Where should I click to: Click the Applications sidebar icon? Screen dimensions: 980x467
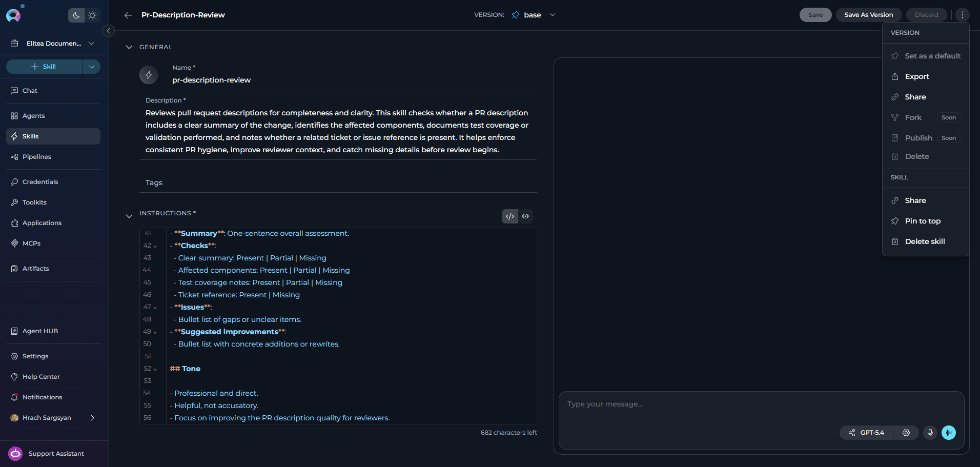(x=14, y=223)
